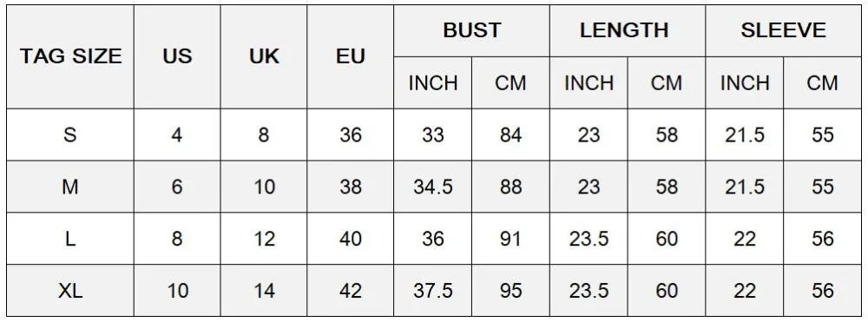Select the US column header
The width and height of the screenshot is (868, 322).
point(177,56)
